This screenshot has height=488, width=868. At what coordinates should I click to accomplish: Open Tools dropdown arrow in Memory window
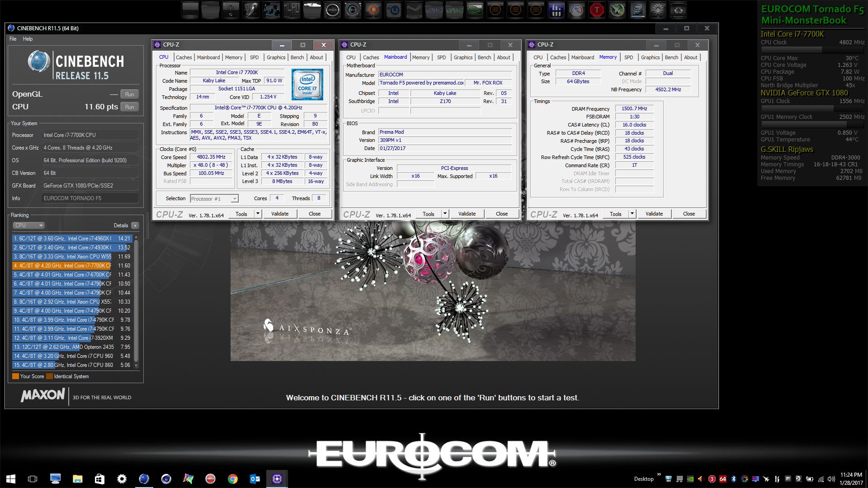click(632, 214)
